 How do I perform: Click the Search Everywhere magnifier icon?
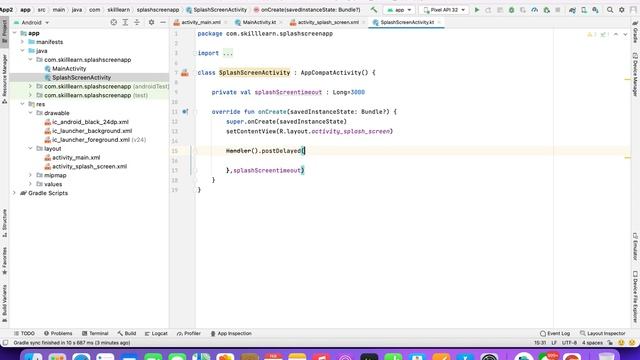[610, 10]
